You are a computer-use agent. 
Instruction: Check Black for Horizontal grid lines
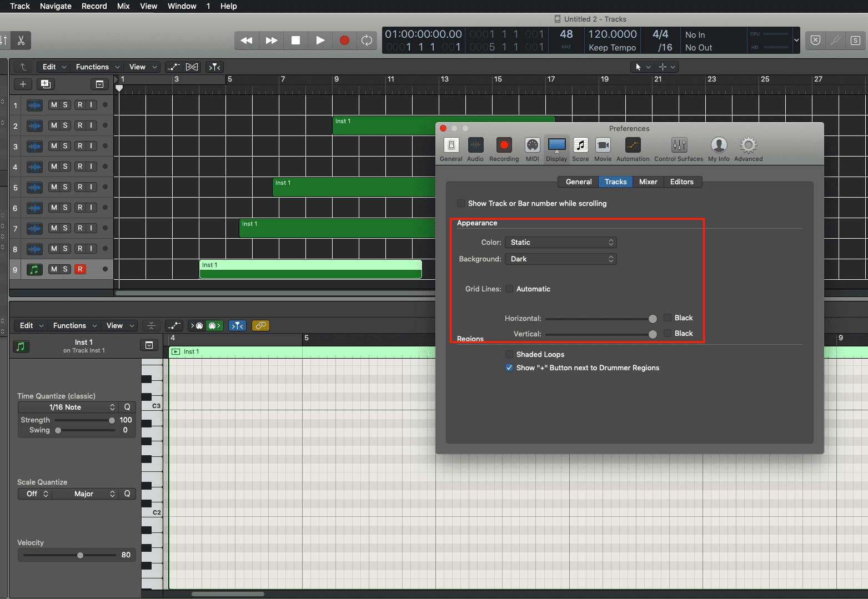coord(668,318)
